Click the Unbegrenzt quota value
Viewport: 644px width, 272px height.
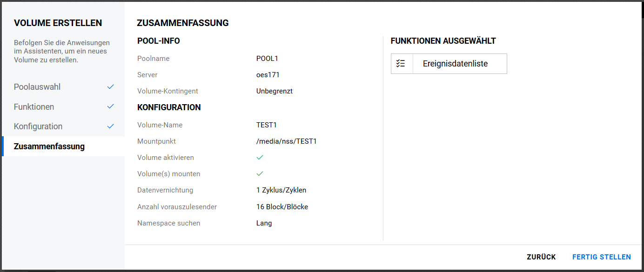(274, 91)
